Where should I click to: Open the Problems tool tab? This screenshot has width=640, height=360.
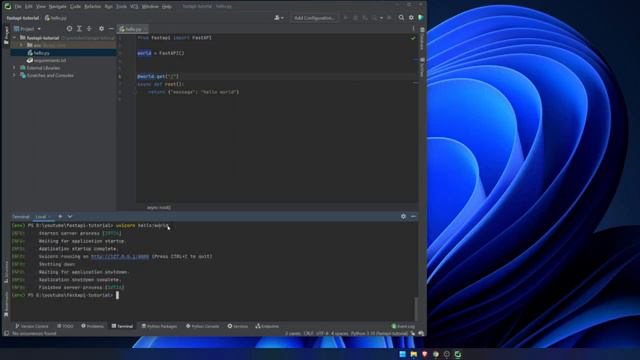coord(93,326)
